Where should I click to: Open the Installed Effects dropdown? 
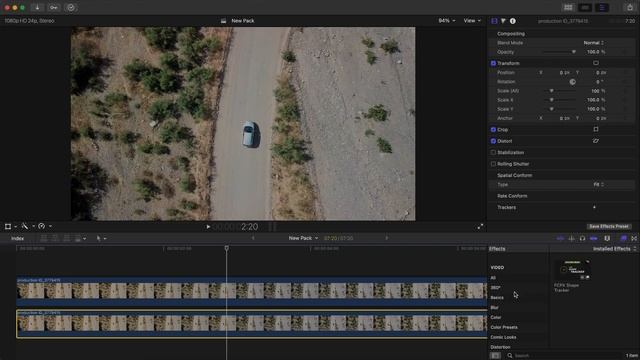tap(614, 249)
